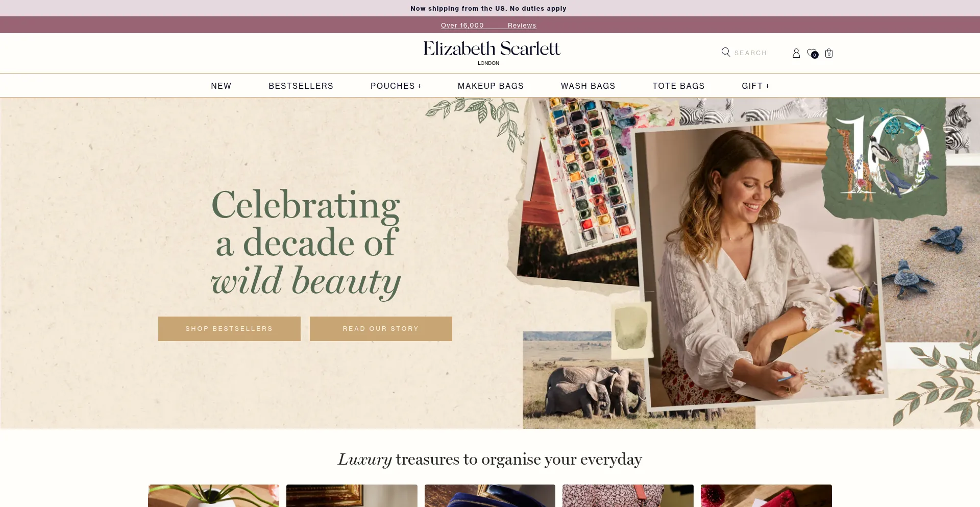Select Wash Bags in navigation
980x507 pixels.
tap(588, 86)
